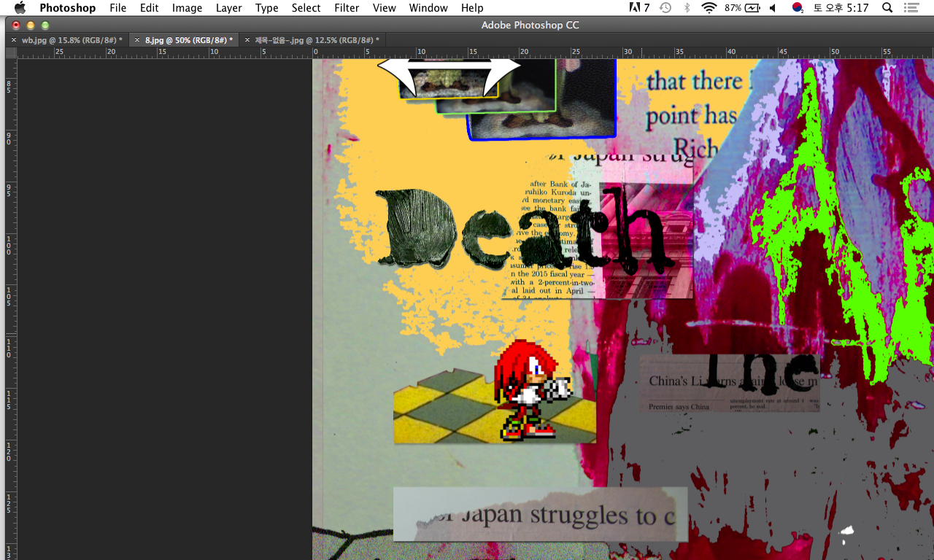
Task: Switch to the wb.jpg document tab
Action: click(x=72, y=40)
